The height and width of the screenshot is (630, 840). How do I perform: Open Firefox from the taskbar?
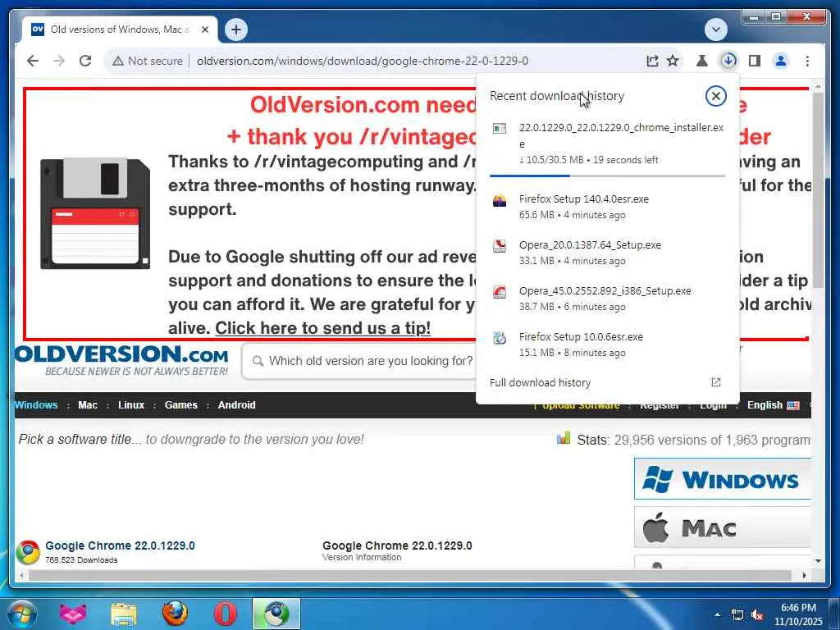point(175,614)
